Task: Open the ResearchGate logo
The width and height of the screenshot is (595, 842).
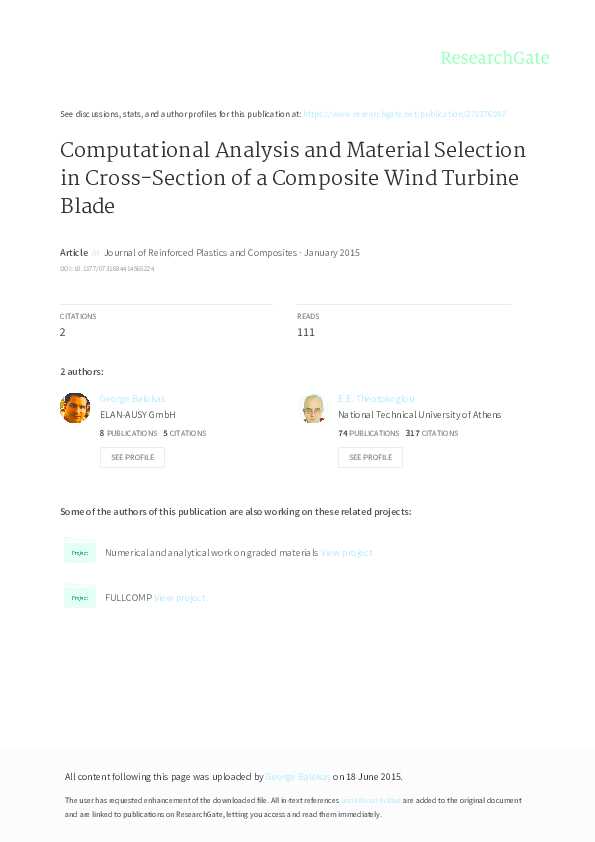Action: click(x=497, y=58)
